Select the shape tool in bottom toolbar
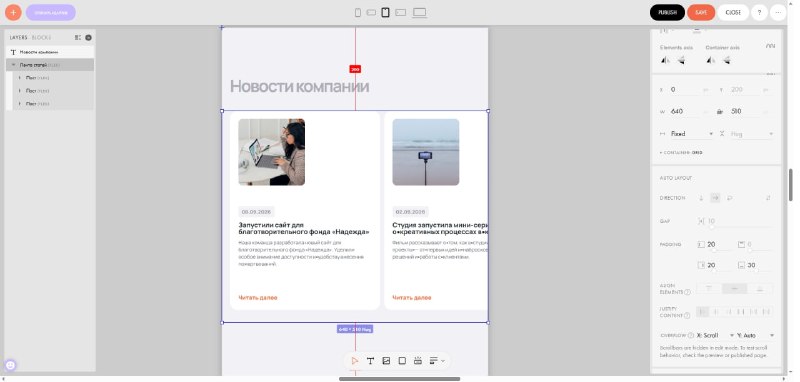 (402, 361)
